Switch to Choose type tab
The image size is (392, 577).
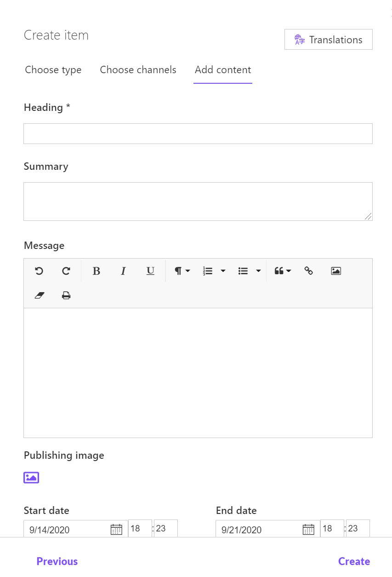[x=53, y=70]
